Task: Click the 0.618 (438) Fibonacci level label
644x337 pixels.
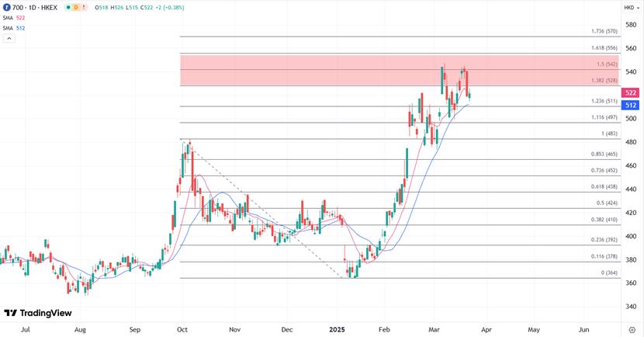Action: tap(603, 187)
